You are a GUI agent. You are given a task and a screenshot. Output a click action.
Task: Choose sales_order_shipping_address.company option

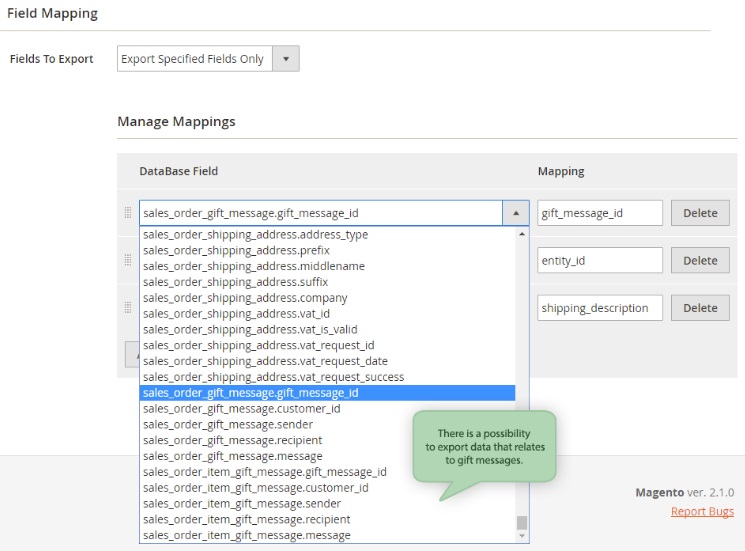pos(245,298)
